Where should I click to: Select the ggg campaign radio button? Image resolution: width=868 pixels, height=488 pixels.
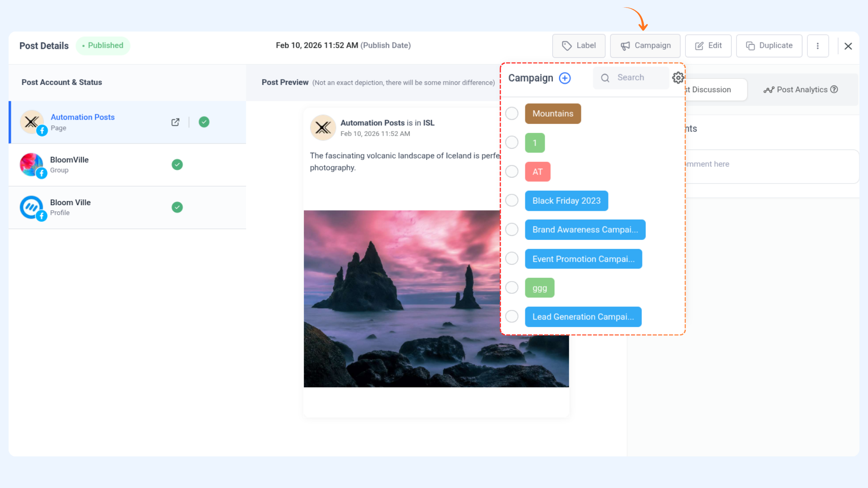coord(512,288)
